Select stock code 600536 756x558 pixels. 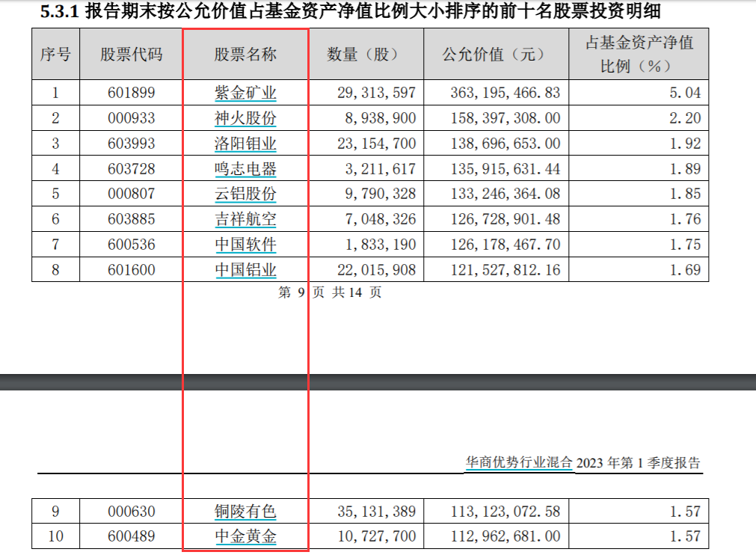[x=131, y=245]
